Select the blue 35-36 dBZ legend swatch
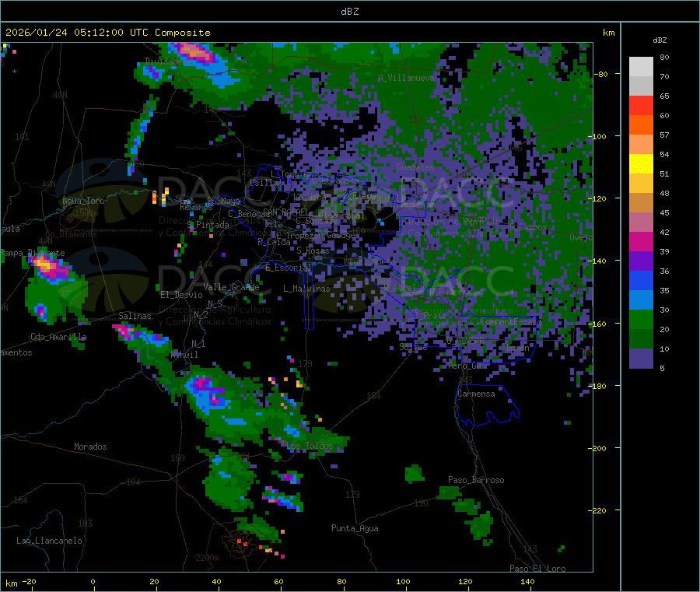Viewport: 700px width, 592px height. click(641, 281)
